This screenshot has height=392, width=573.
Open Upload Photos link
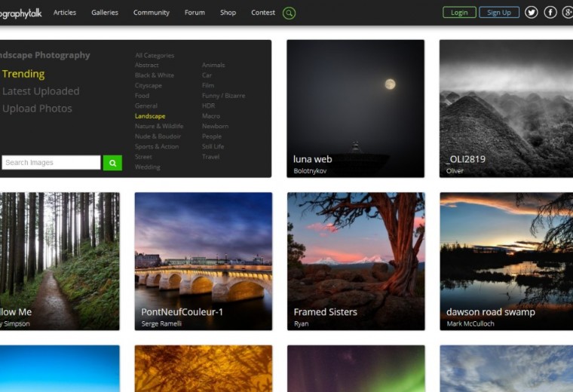pos(37,109)
